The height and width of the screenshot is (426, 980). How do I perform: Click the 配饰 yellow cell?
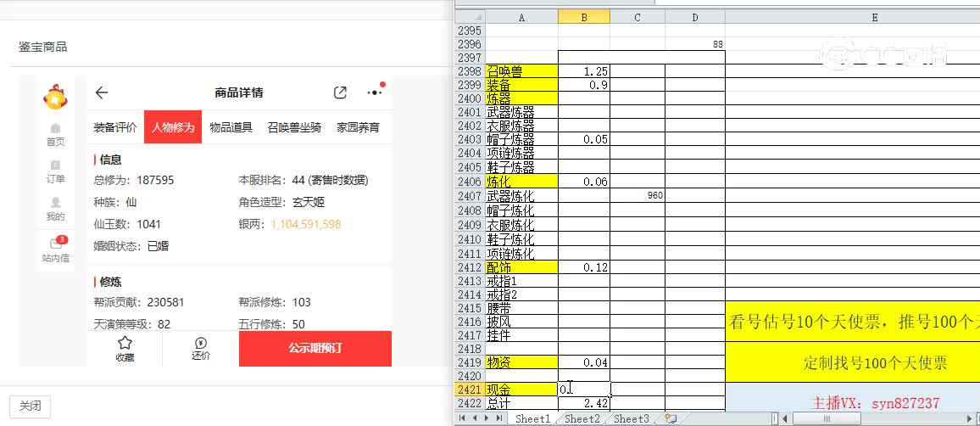(x=522, y=267)
